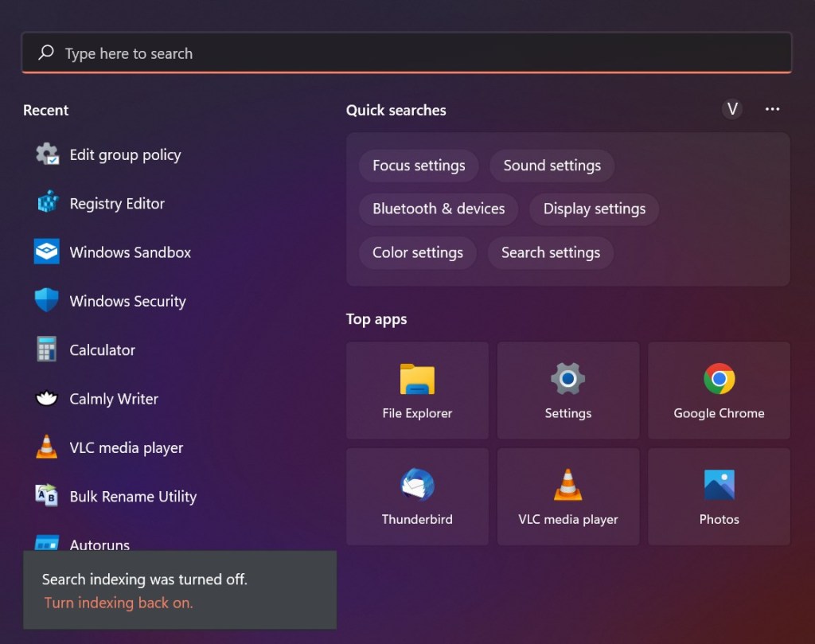The height and width of the screenshot is (644, 815).
Task: Open Photos tile in Top apps
Action: pyautogui.click(x=719, y=497)
